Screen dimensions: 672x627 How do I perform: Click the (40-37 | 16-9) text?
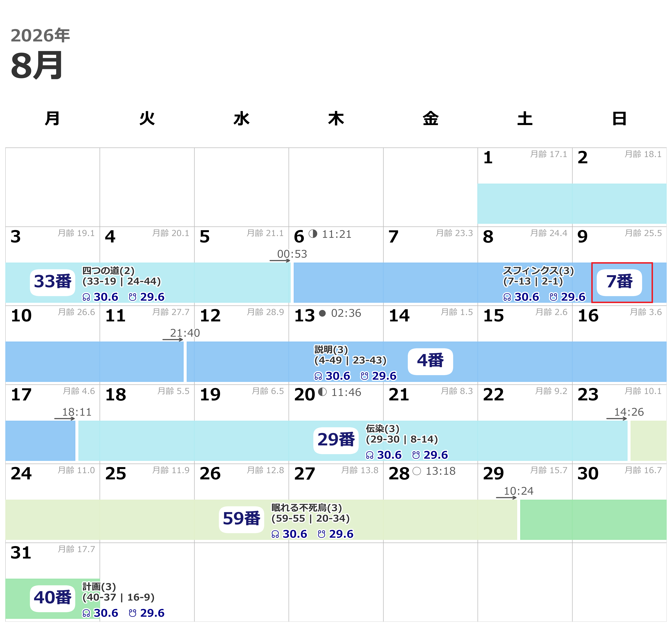click(x=118, y=598)
